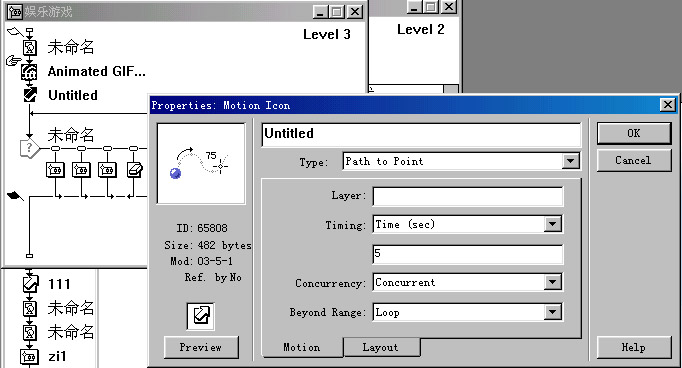Click the Mod: 03-5-1 text
This screenshot has width=682, height=368.
click(x=201, y=261)
